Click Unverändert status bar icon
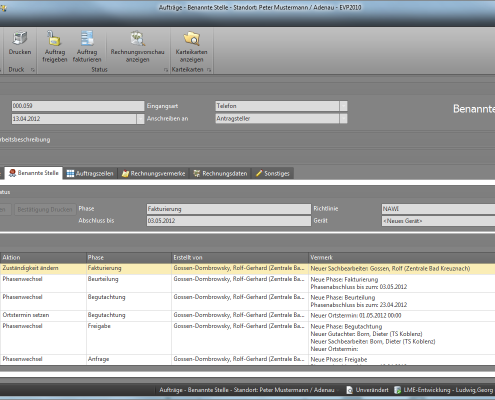The image size is (495, 400). [x=350, y=390]
